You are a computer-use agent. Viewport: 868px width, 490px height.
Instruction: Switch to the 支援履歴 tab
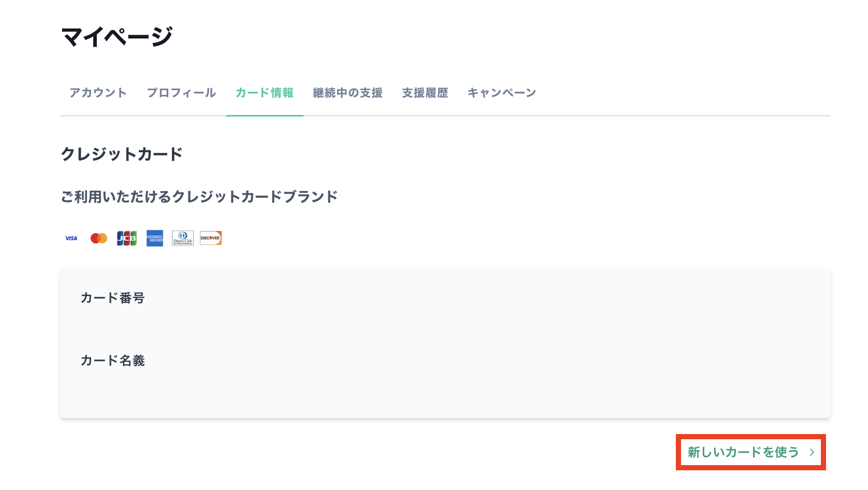tap(425, 92)
